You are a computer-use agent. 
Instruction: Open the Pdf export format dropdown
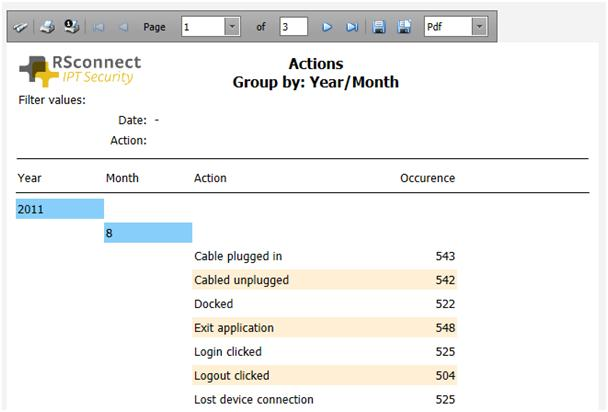click(479, 27)
